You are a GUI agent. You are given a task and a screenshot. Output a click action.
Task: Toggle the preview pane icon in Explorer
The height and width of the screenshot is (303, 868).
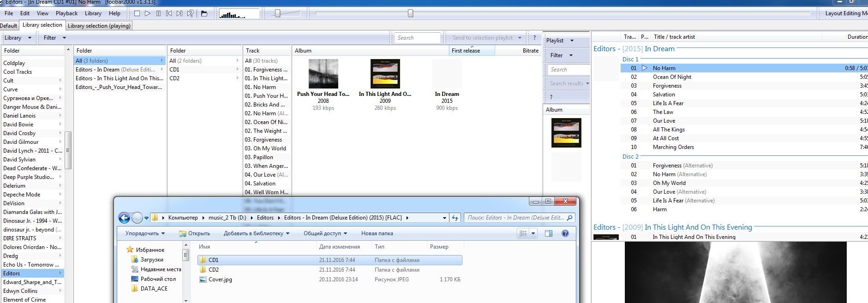(549, 233)
